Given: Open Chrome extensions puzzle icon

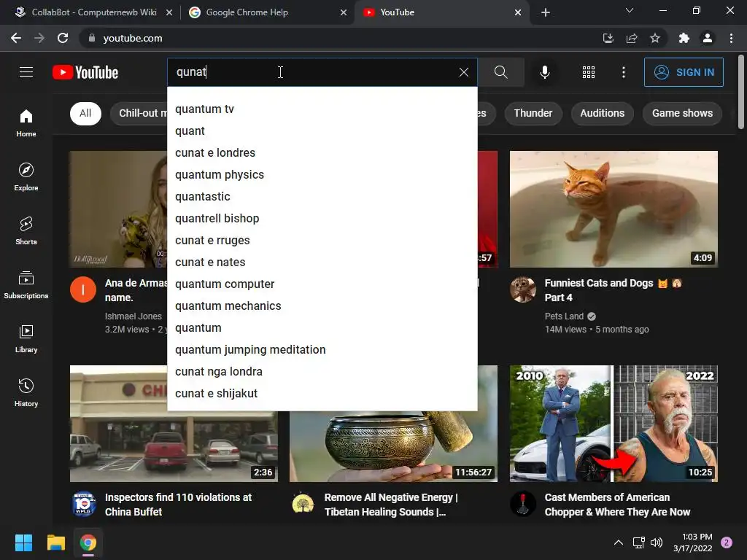Looking at the screenshot, I should (x=684, y=38).
